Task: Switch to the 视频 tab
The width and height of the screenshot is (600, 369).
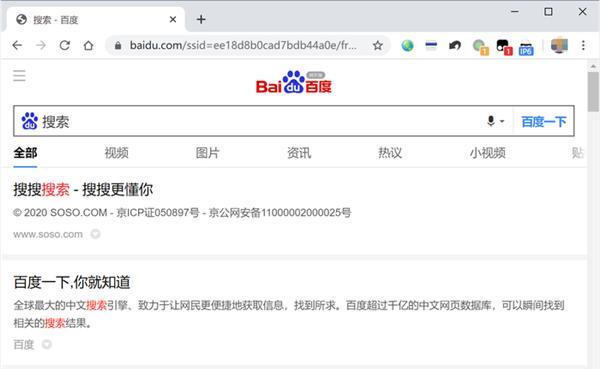Action: (x=116, y=153)
